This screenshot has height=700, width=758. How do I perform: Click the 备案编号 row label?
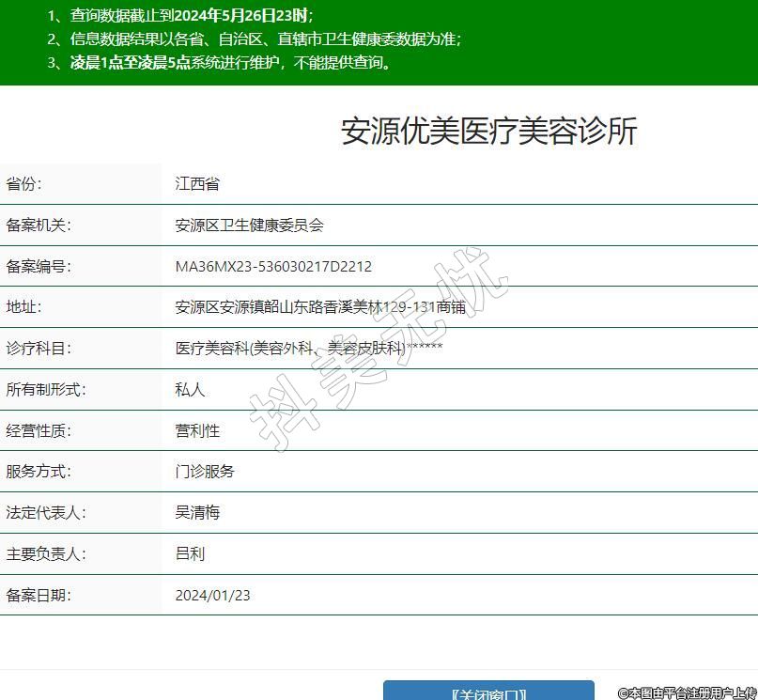click(x=39, y=267)
